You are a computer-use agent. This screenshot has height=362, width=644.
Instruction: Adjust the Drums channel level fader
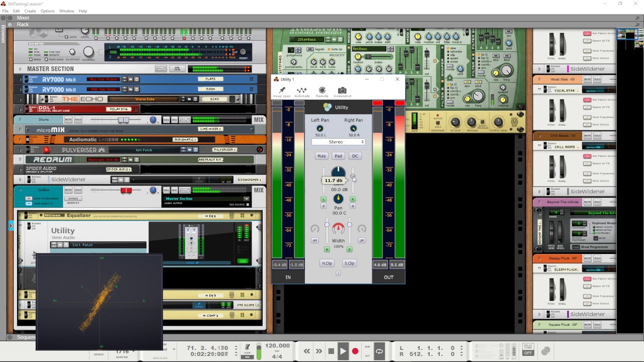point(123,120)
